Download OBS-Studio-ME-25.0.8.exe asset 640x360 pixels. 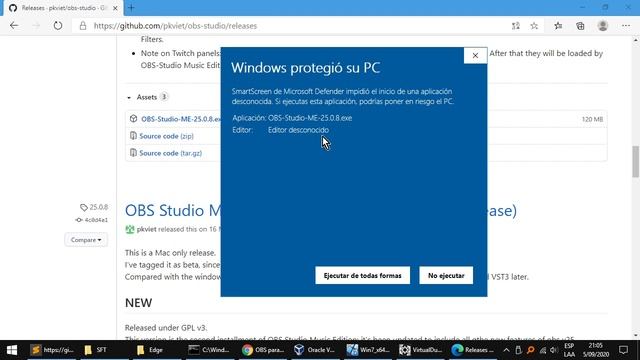click(181, 119)
